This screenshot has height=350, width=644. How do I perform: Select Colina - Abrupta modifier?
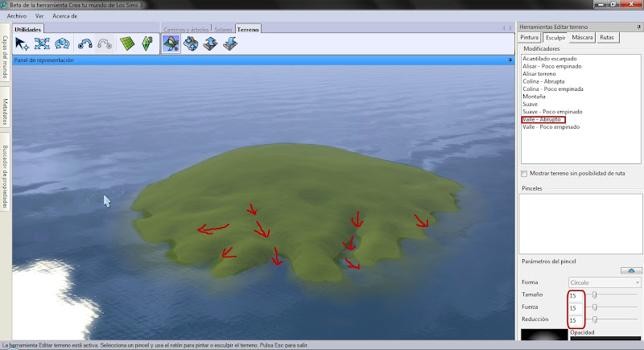[x=543, y=81]
